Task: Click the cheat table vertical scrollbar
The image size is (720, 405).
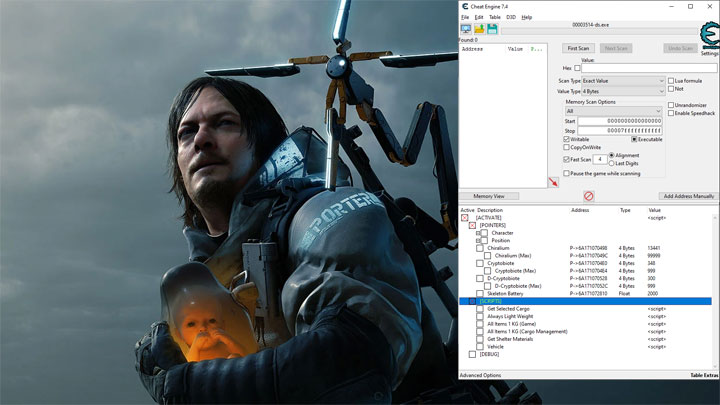Action: tap(716, 291)
